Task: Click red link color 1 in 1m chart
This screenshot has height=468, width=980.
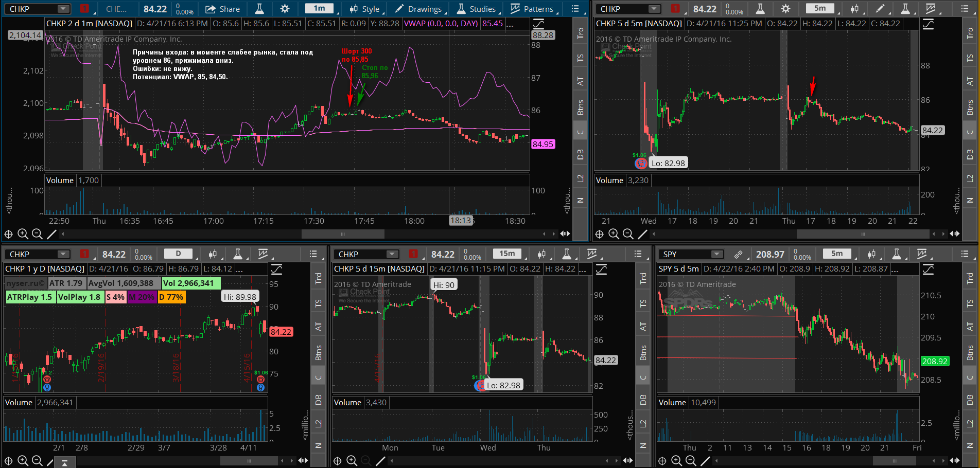Action: tap(84, 9)
